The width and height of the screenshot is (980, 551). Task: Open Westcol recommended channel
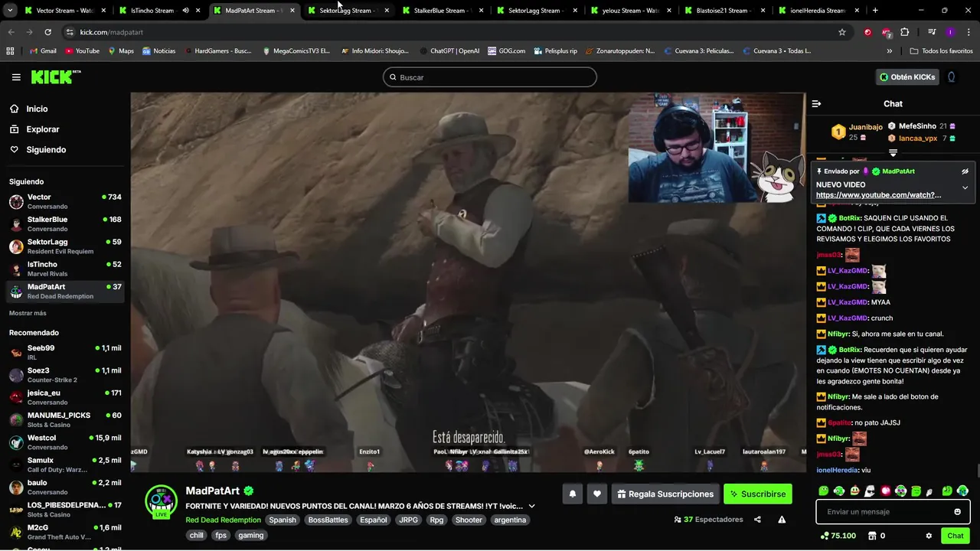(x=65, y=442)
